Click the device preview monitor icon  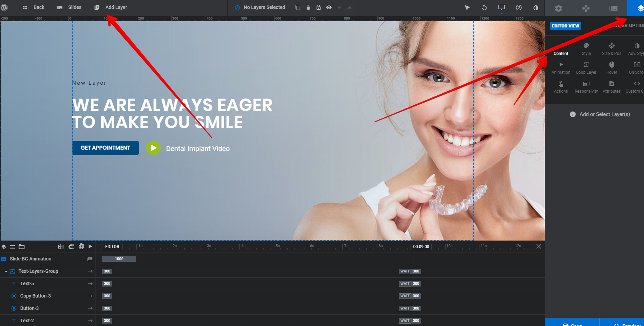(501, 7)
